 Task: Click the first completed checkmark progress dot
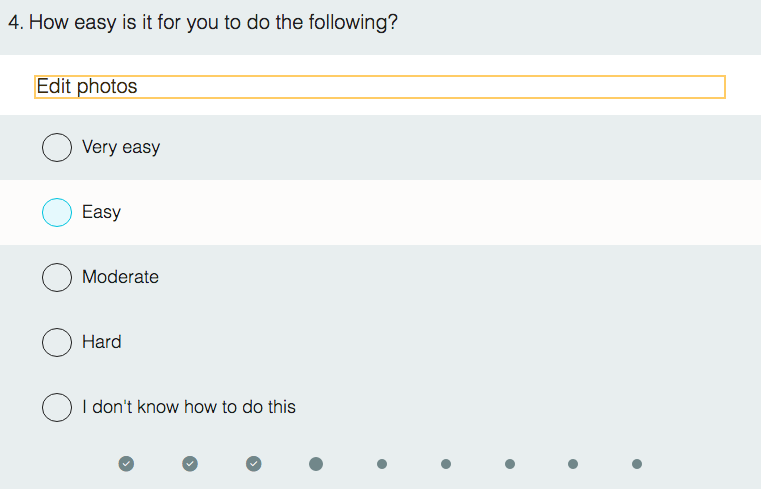click(126, 463)
